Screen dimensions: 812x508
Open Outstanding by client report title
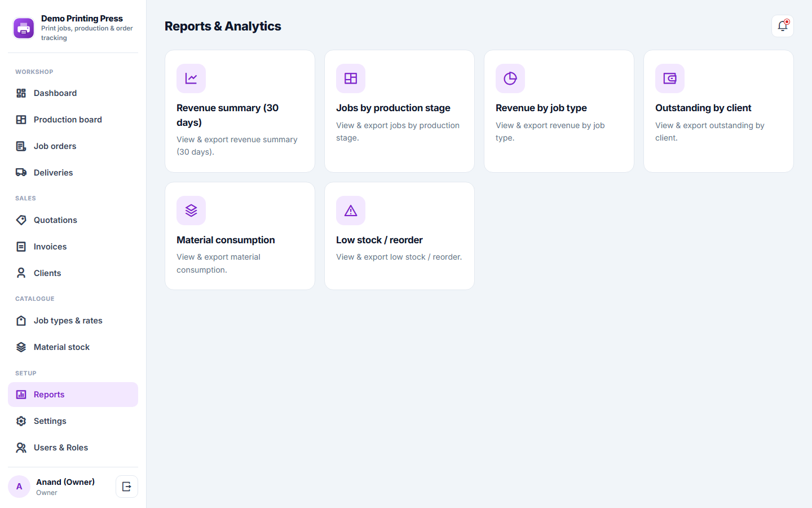pyautogui.click(x=703, y=108)
